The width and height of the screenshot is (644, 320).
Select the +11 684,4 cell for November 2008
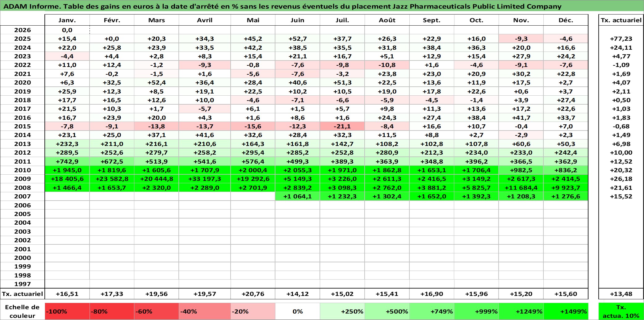521,188
